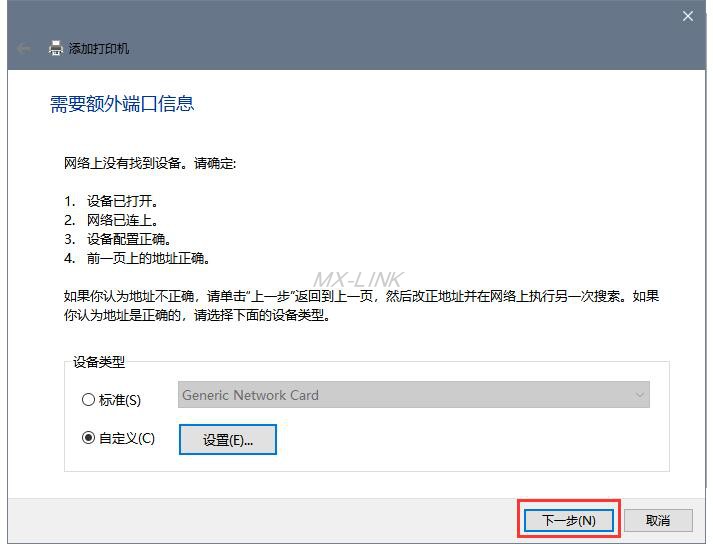Screen dimensions: 713x551
Task: Click the 需要额外端口信息 heading
Action: [x=122, y=104]
